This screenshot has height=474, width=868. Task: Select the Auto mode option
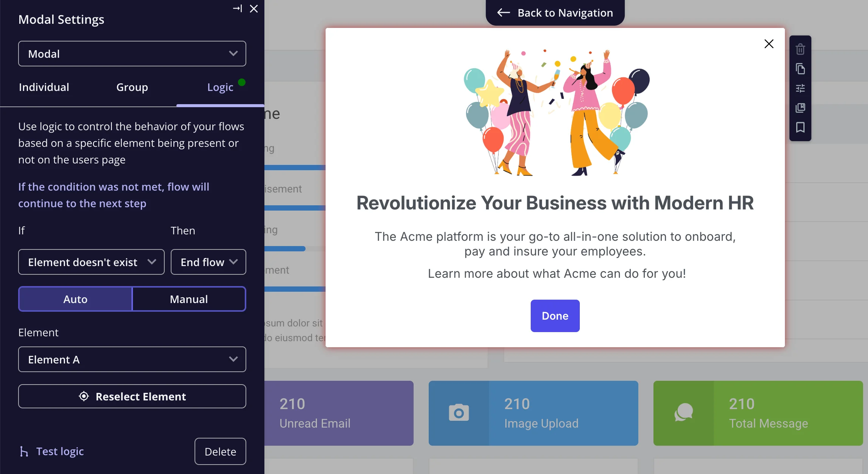76,299
